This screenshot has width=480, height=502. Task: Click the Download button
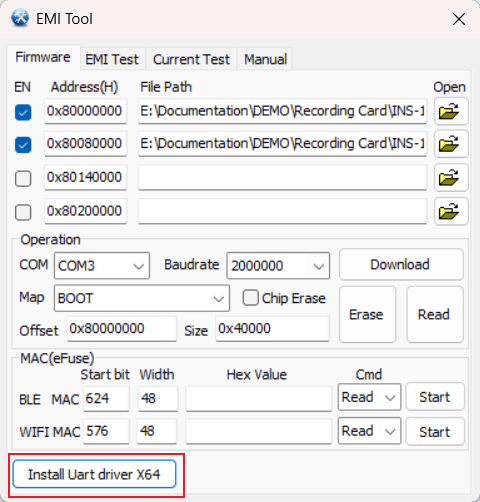tap(401, 264)
